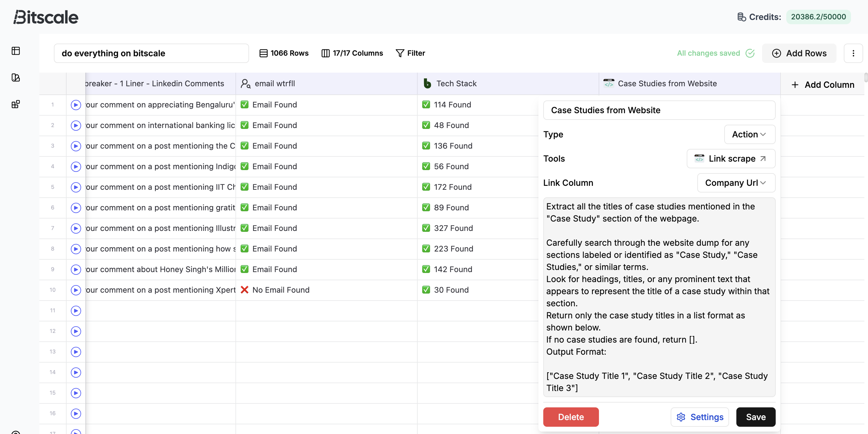
Task: Select the comment cell mentioning Honey Singh
Action: point(160,270)
